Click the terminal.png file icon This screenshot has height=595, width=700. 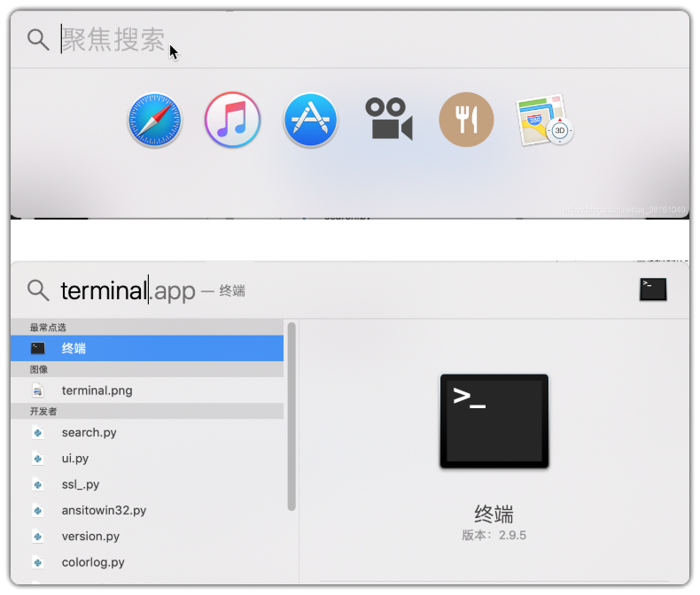pos(38,390)
